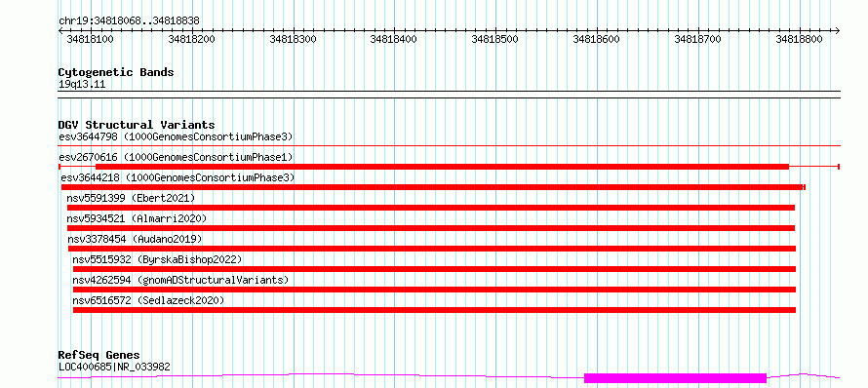Click the nsv6516572 (Sedlazeck2020) label
Image resolution: width=868 pixels, height=388 pixels.
click(148, 300)
